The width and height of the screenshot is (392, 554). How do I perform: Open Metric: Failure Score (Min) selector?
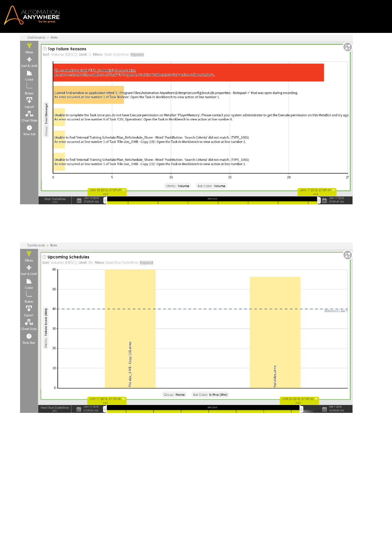click(x=46, y=328)
